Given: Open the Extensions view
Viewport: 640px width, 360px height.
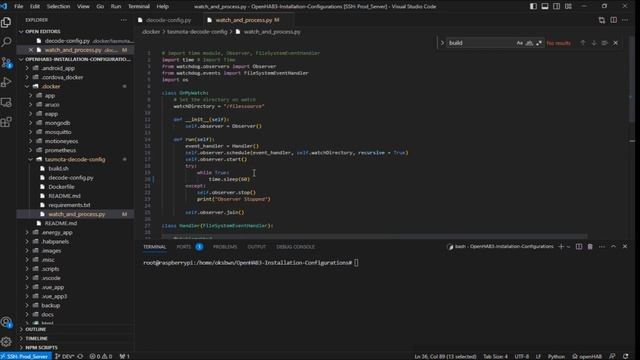Looking at the screenshot, I should [6, 122].
